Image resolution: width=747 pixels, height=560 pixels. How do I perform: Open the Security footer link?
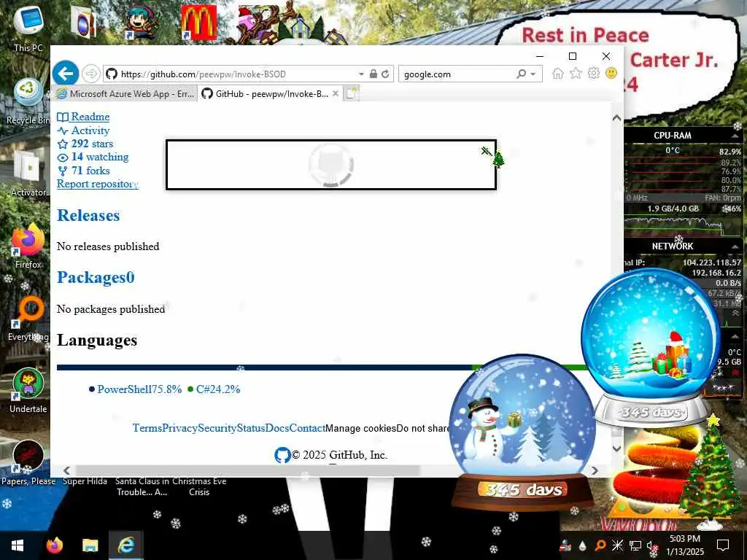[x=217, y=428]
